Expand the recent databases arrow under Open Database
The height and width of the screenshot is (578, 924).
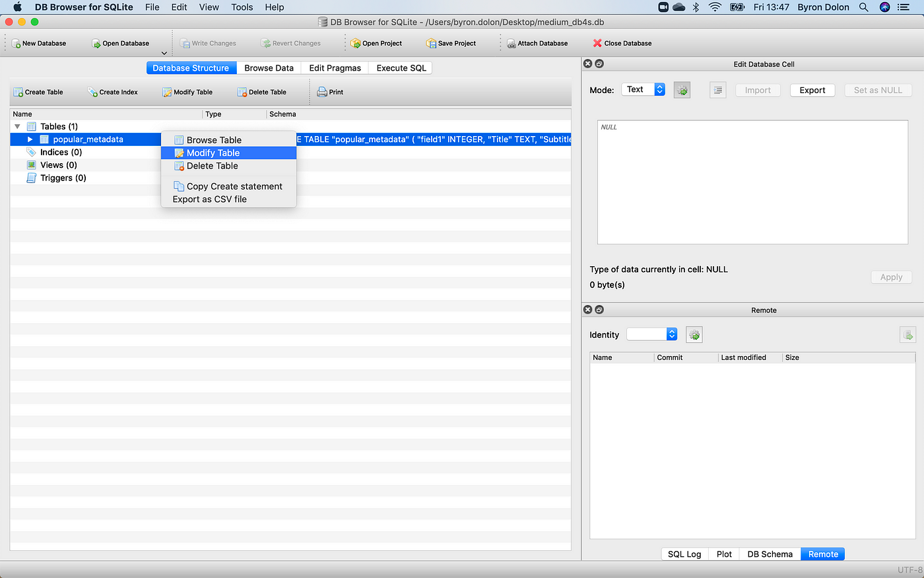click(x=164, y=53)
